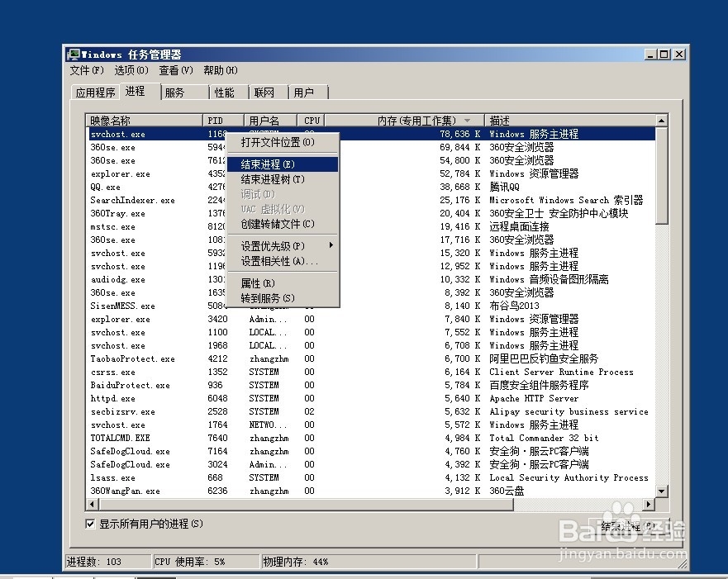Maximize the Task Manager window
728x579 pixels.
pyautogui.click(x=664, y=55)
